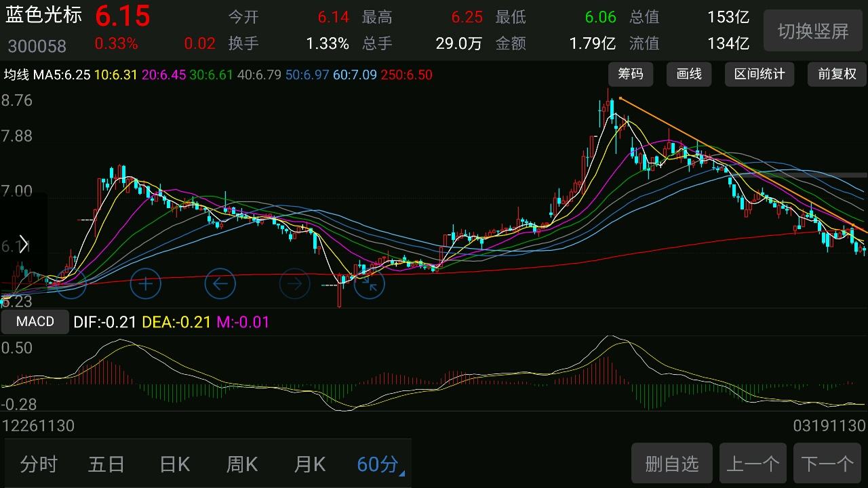The height and width of the screenshot is (488, 868).
Task: Switch to the 周K weekly candlestick tab
Action: [242, 464]
